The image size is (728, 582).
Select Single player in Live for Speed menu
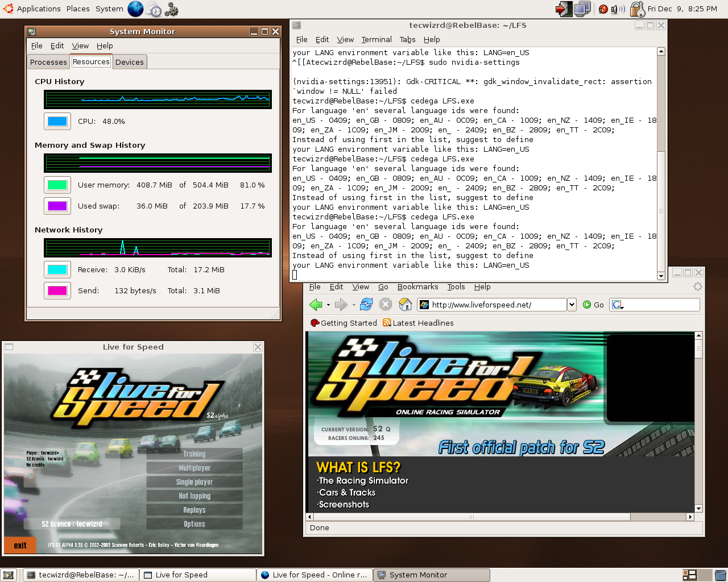[195, 482]
